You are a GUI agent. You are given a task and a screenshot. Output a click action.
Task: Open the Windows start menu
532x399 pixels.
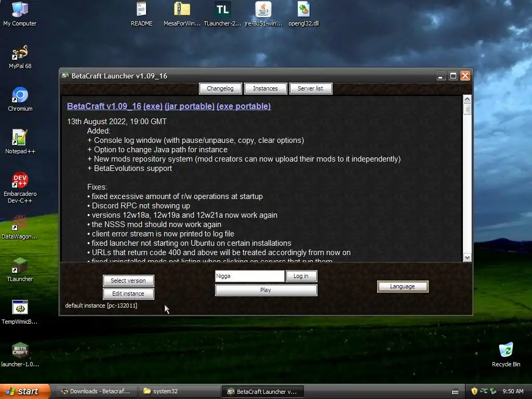tap(25, 391)
